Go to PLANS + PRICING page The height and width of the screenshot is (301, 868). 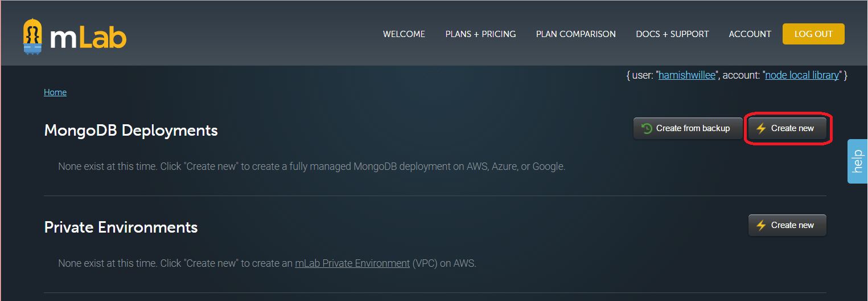point(480,34)
